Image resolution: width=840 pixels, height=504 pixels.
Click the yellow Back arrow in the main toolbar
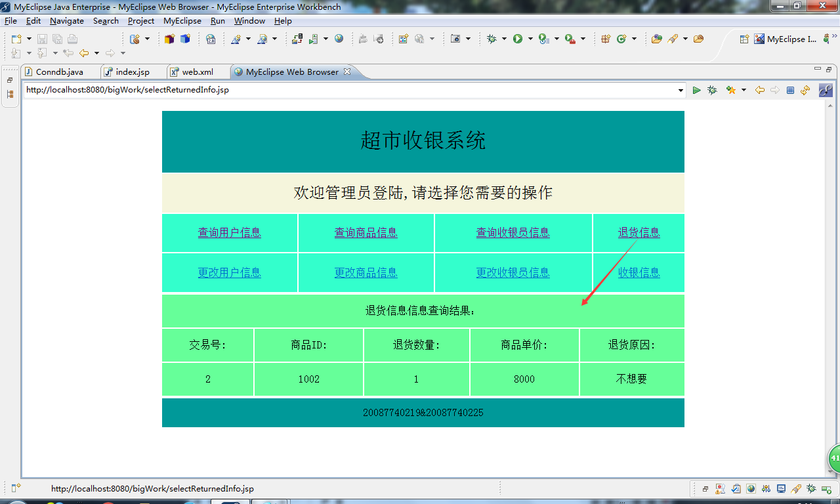tap(84, 53)
